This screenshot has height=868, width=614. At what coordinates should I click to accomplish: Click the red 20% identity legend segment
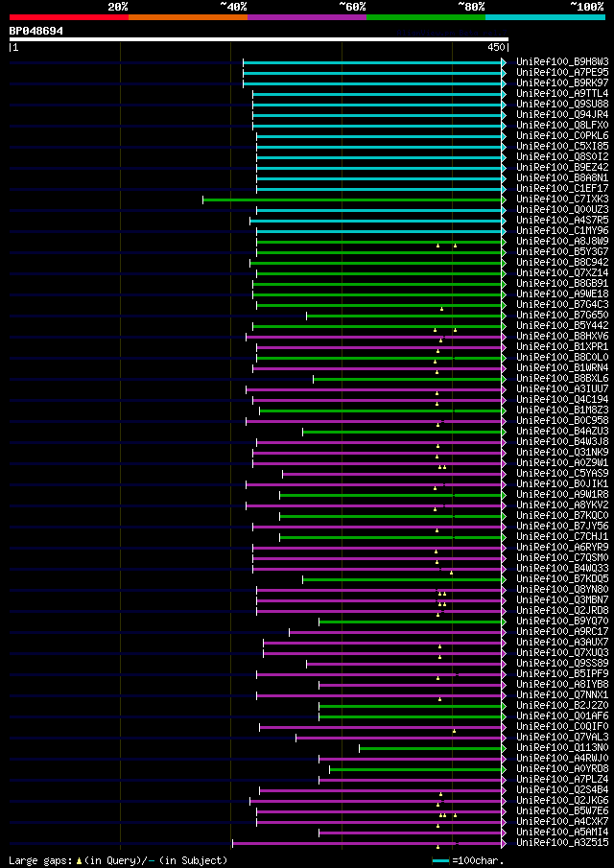(x=69, y=17)
